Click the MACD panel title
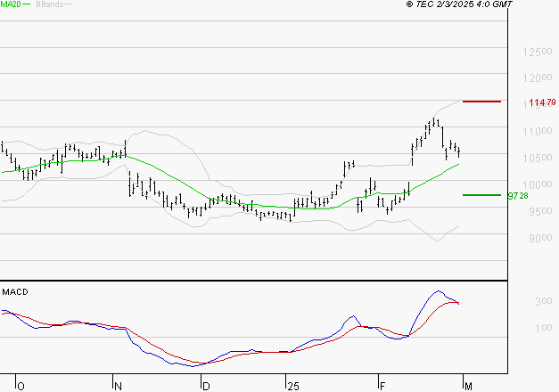 (x=15, y=292)
